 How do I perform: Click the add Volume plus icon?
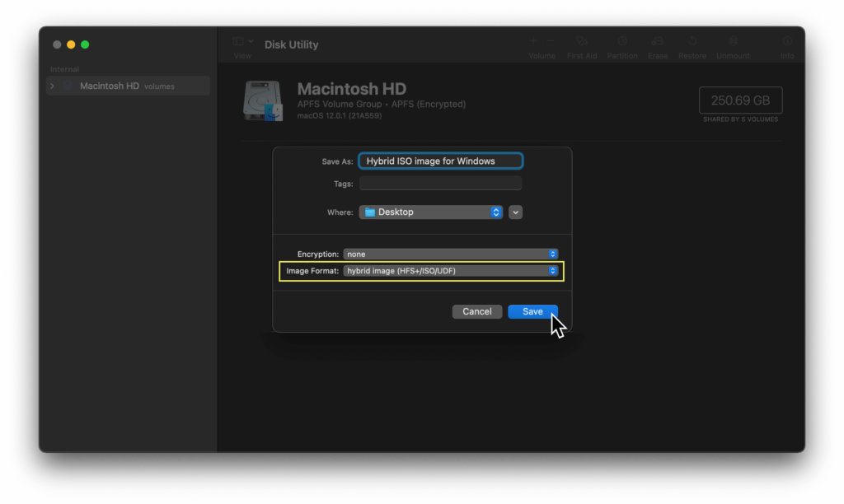pyautogui.click(x=533, y=41)
